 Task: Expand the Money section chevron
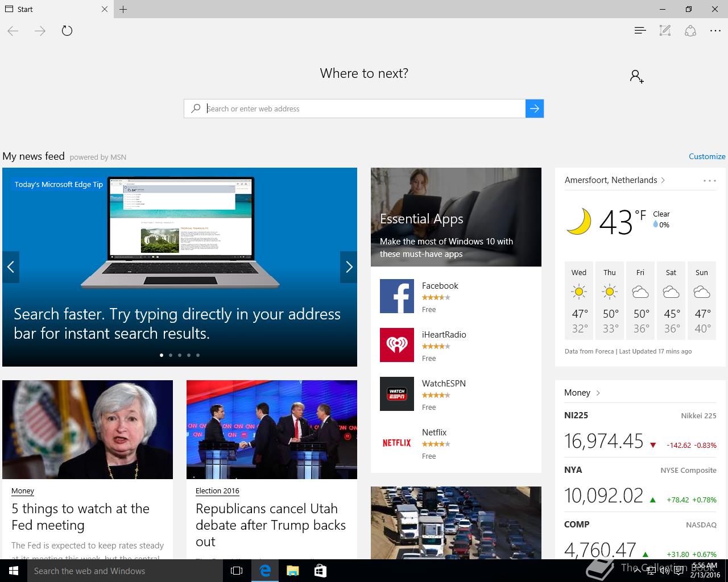click(x=598, y=393)
